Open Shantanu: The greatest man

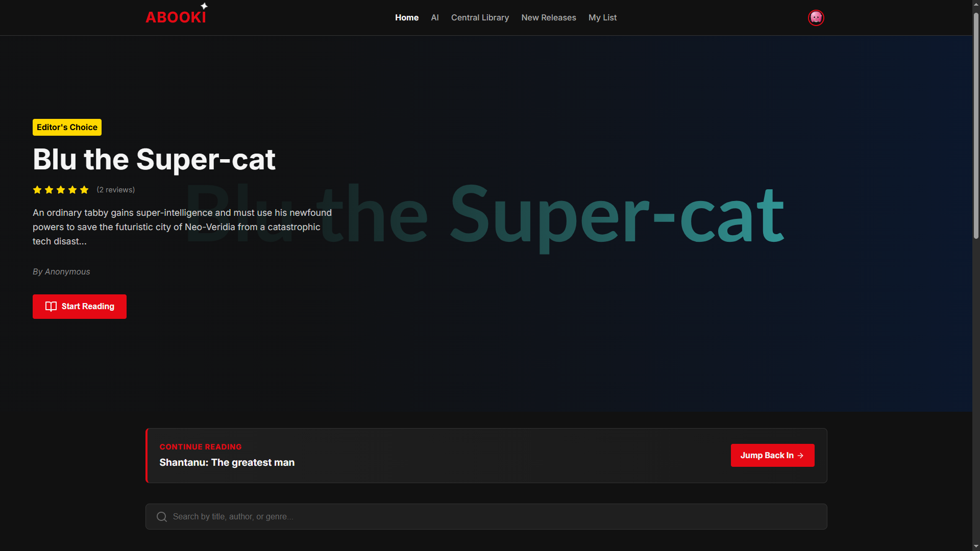[227, 463]
